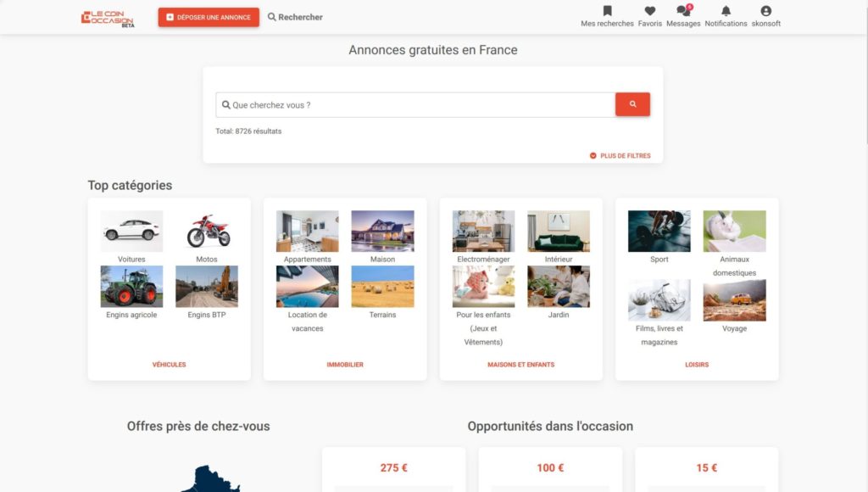
Task: Open Notifications bell icon
Action: tap(726, 11)
